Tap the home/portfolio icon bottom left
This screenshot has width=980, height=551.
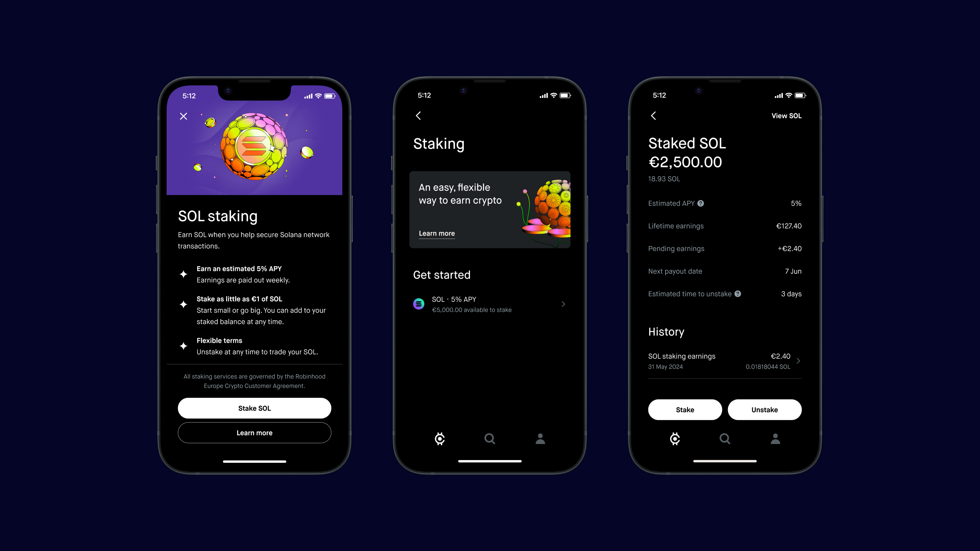pyautogui.click(x=439, y=438)
